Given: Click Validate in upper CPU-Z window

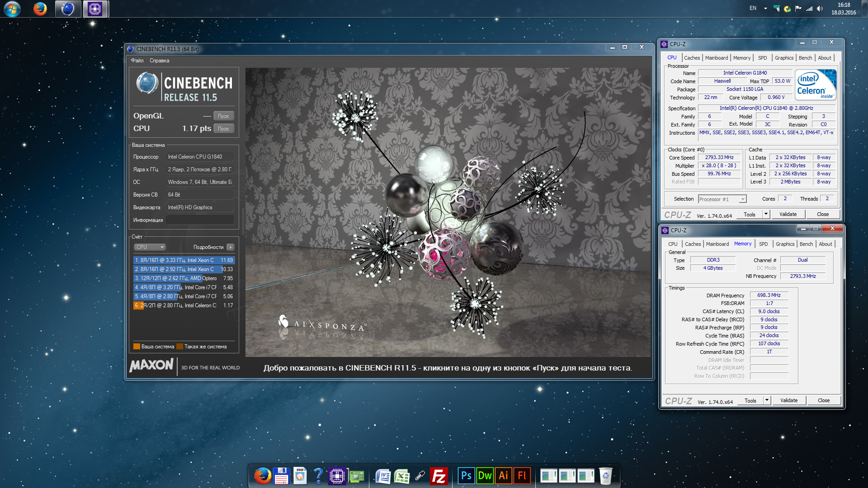Looking at the screenshot, I should pos(788,214).
